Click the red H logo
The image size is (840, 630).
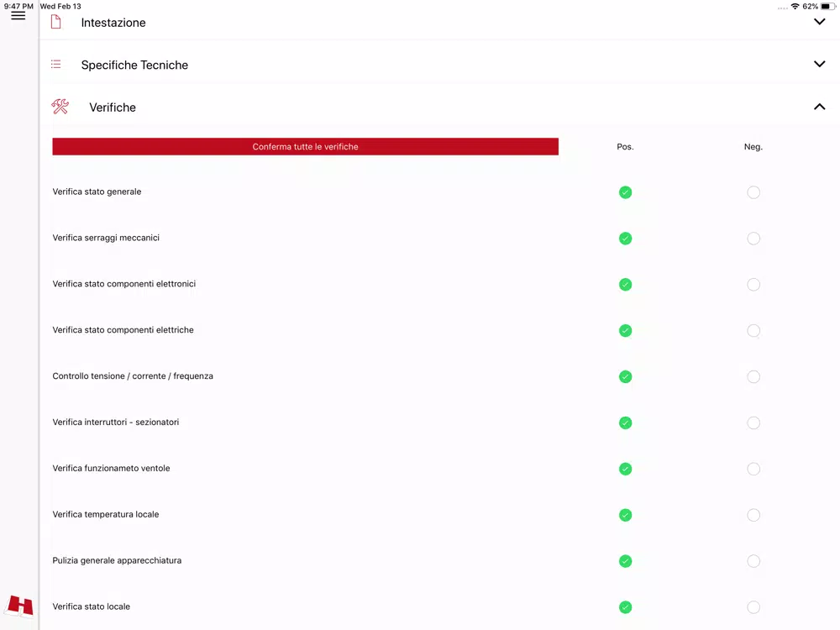click(x=20, y=606)
